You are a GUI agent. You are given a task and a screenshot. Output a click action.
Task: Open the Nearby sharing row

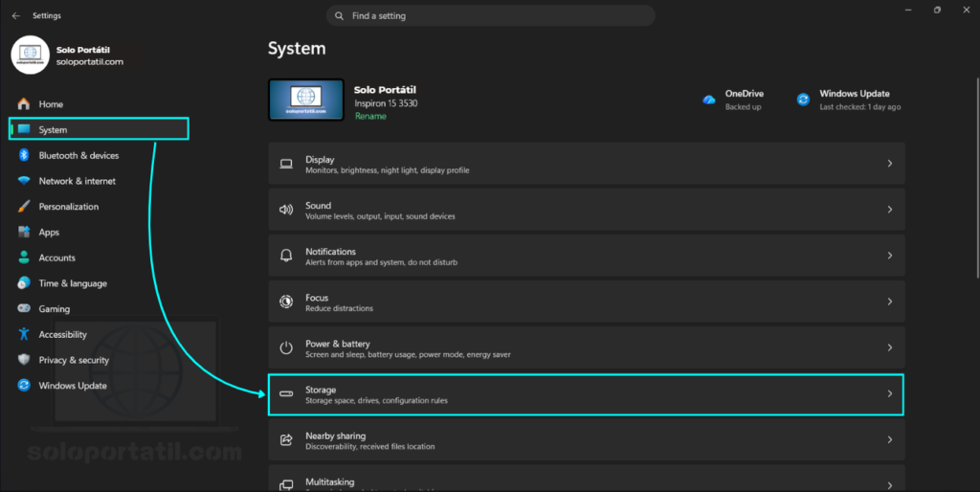(x=587, y=439)
